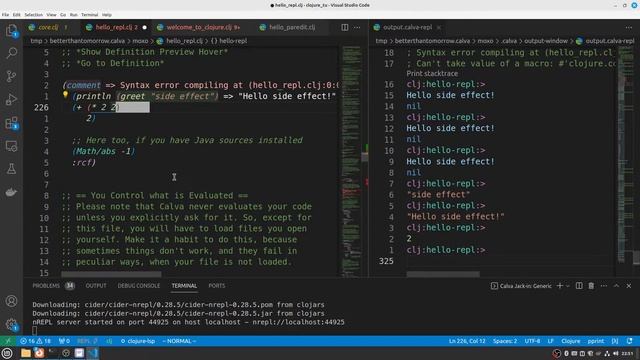Viewport: 640px width, 360px height.
Task: Split the terminal panel
Action: (x=579, y=286)
